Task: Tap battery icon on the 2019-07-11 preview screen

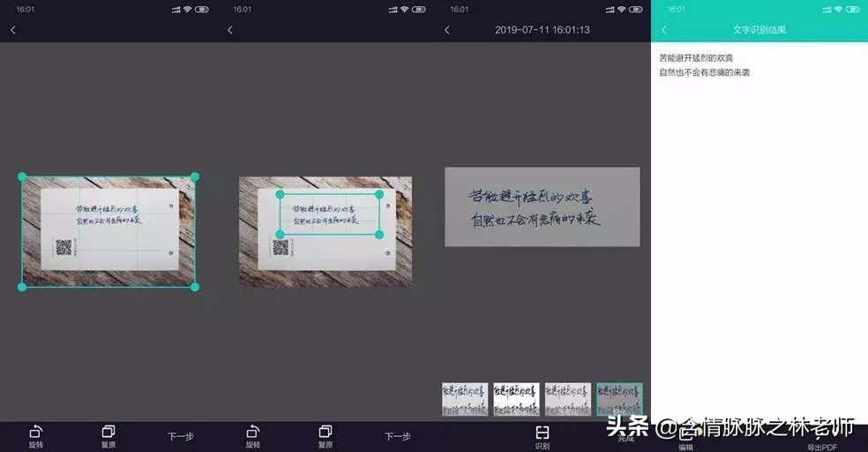Action: coord(635,10)
